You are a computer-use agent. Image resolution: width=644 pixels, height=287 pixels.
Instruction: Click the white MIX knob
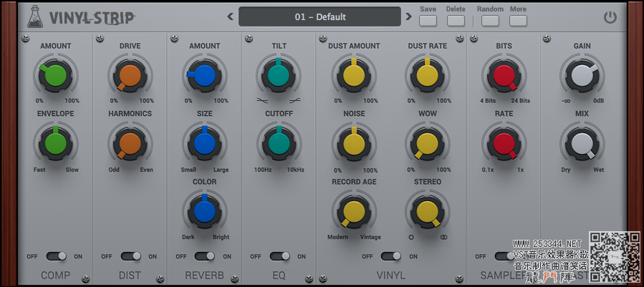tap(582, 144)
